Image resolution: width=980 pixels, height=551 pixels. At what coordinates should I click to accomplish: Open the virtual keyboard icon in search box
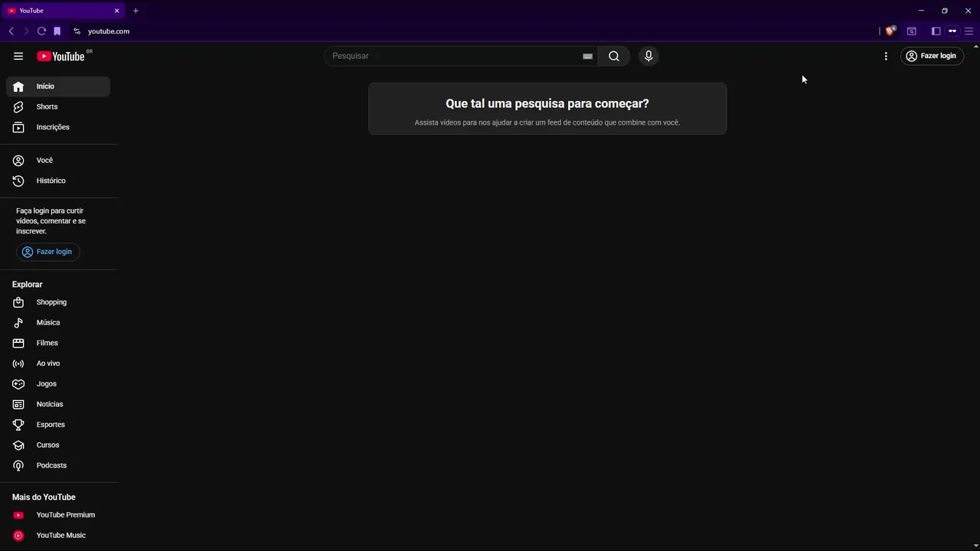(587, 56)
